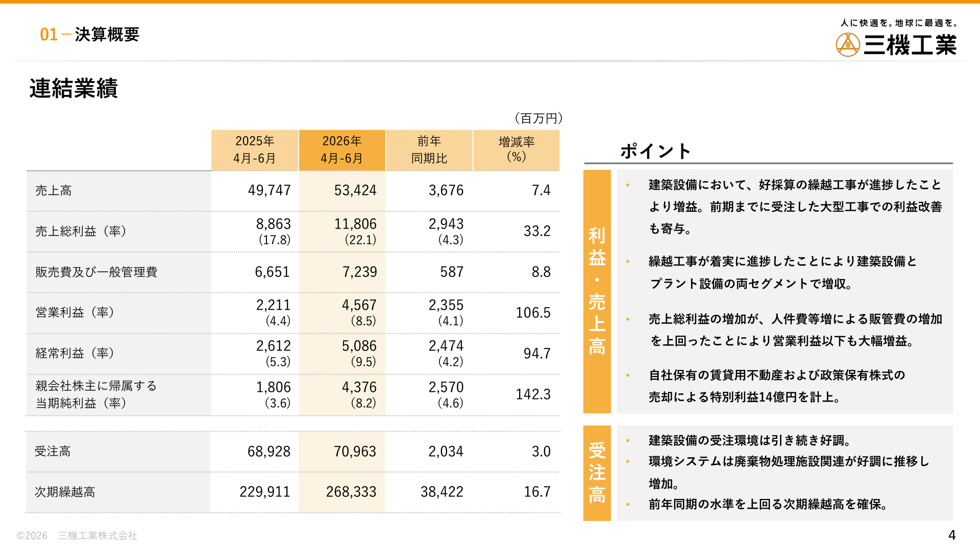Click the orange "受注高" vertical banner
This screenshot has width=980, height=551.
coord(597,473)
